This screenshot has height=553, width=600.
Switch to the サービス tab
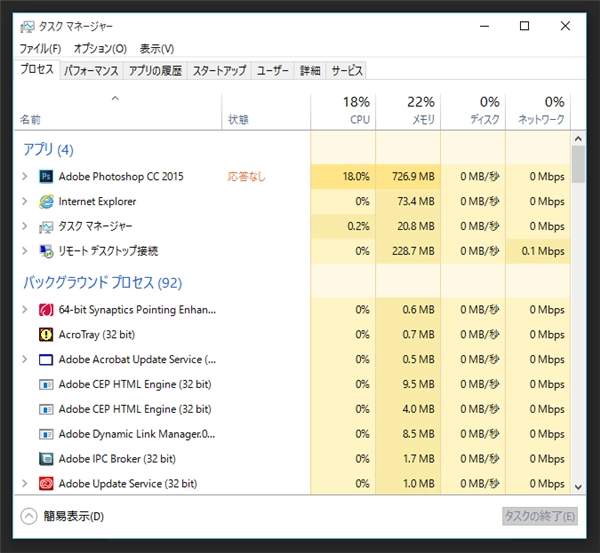point(347,71)
